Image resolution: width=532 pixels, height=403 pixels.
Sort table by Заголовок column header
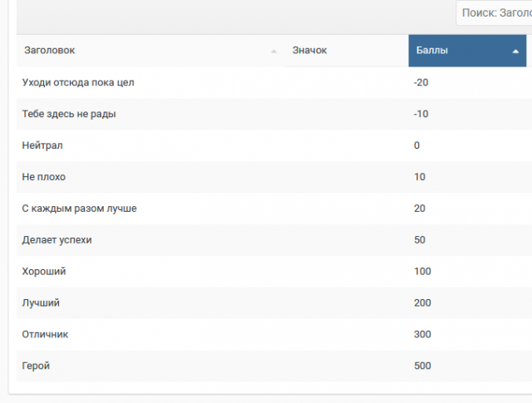pyautogui.click(x=50, y=51)
